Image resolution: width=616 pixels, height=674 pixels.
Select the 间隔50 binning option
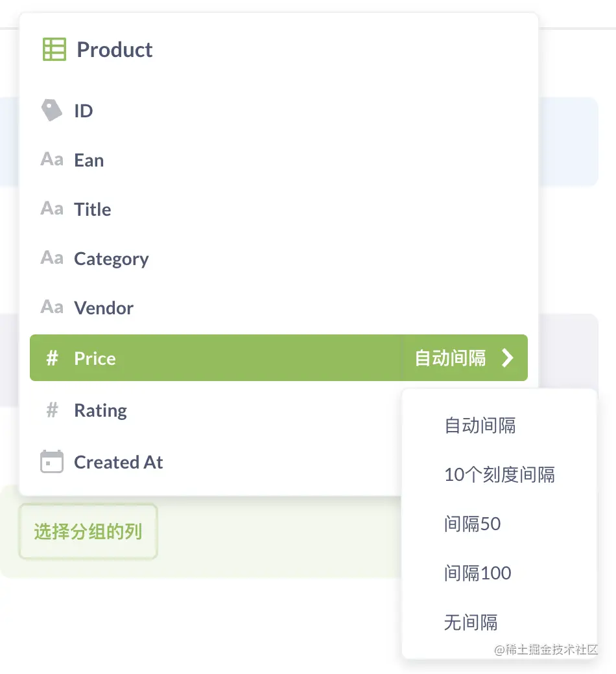[x=472, y=524]
